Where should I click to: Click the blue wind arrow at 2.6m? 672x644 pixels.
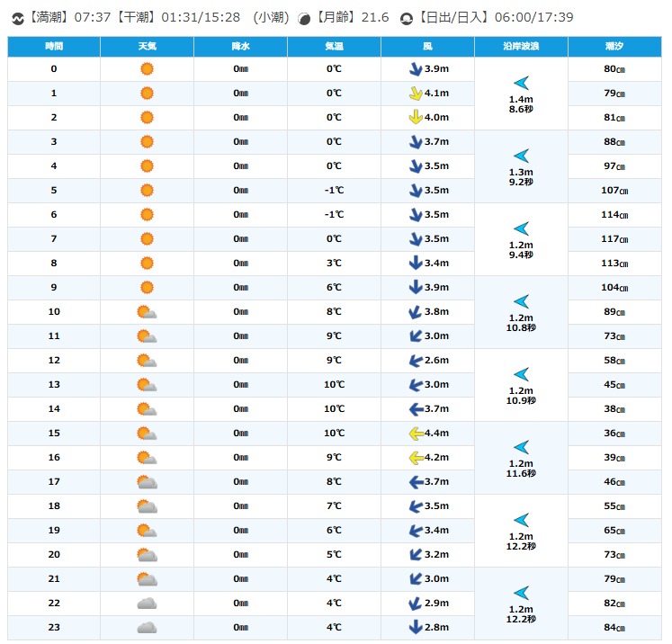coord(416,361)
